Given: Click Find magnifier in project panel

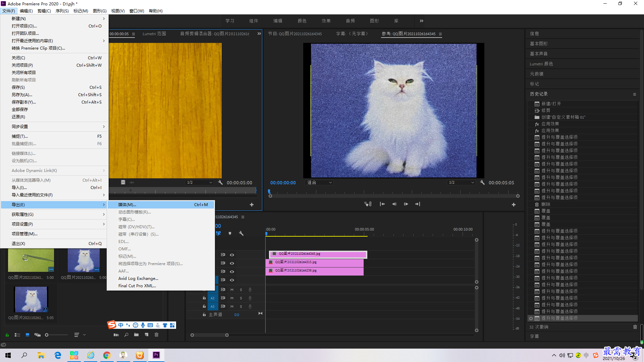Looking at the screenshot, I should (126, 335).
